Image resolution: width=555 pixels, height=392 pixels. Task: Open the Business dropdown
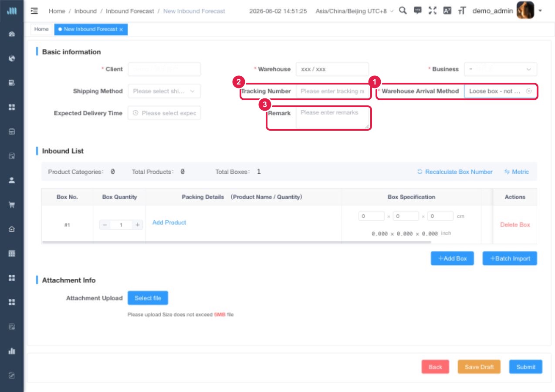click(x=501, y=69)
